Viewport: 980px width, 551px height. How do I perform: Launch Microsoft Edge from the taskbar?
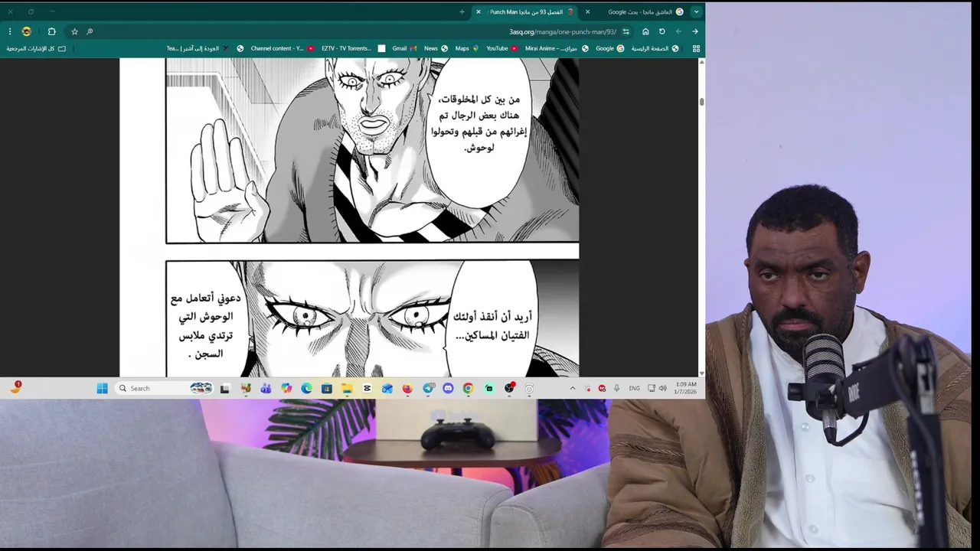pos(306,388)
